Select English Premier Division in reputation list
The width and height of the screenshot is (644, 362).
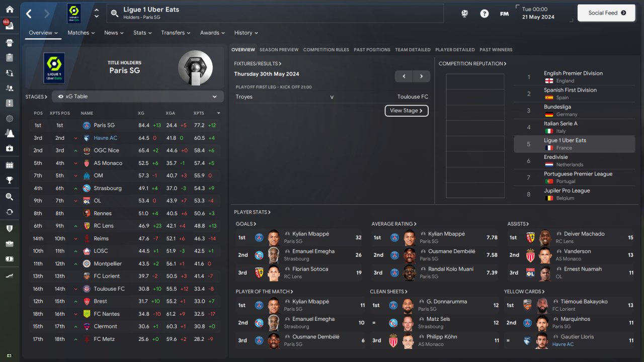click(574, 73)
